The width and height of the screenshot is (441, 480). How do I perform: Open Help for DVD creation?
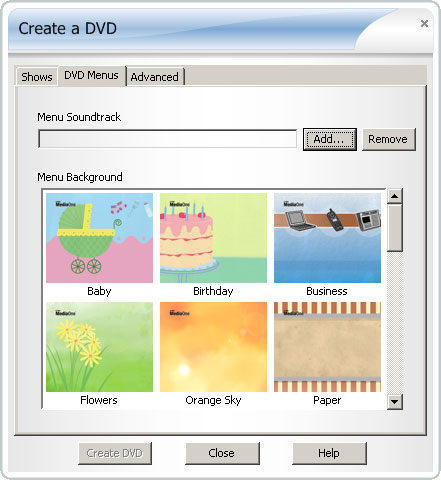click(329, 453)
